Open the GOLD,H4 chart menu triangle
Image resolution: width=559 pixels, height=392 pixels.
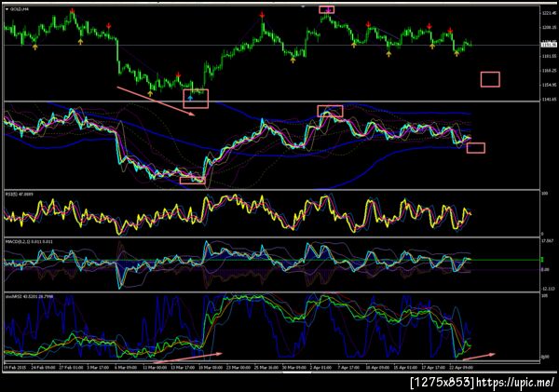coord(7,9)
